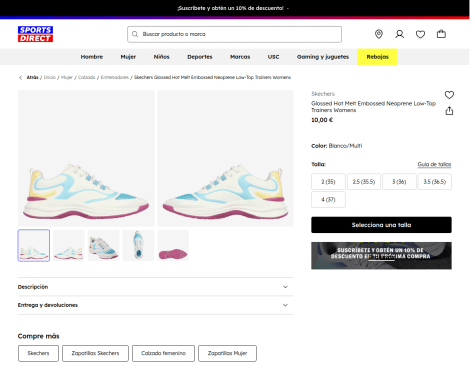Open Gaming y juguetes menu
This screenshot has height=380, width=475.
(x=323, y=57)
